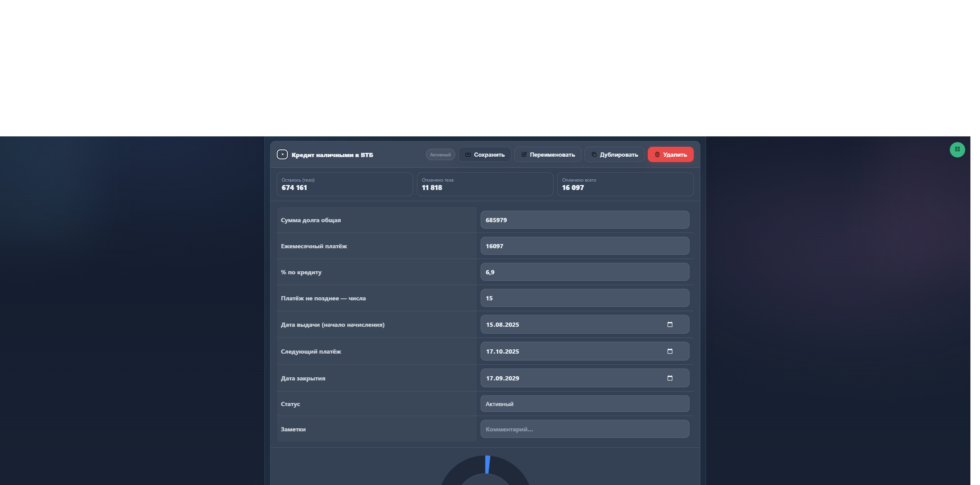
Task: Open calendar picker for Дата закрытия
Action: point(670,378)
